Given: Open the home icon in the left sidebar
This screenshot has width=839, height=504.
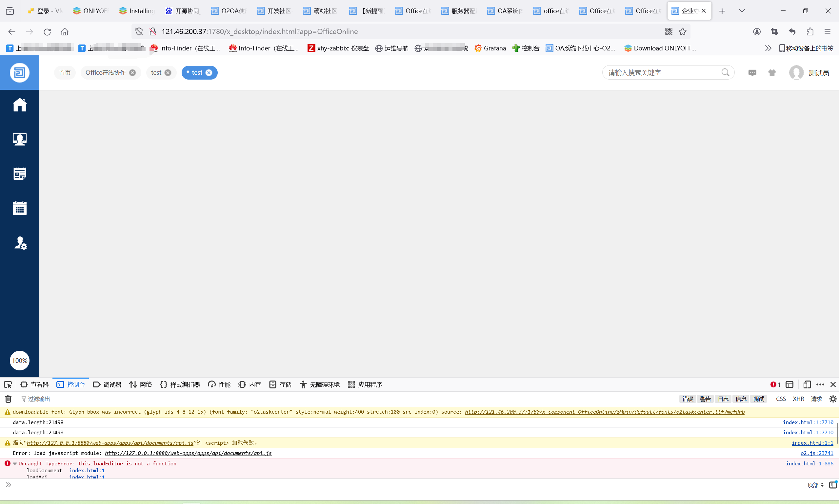Looking at the screenshot, I should (20, 104).
